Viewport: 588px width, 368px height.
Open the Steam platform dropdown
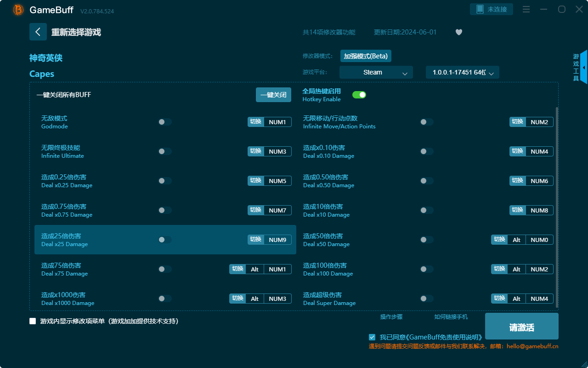pyautogui.click(x=376, y=72)
